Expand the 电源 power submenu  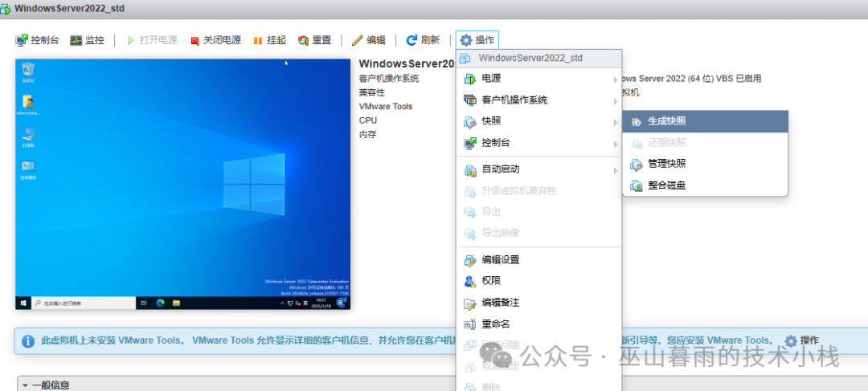(x=491, y=79)
